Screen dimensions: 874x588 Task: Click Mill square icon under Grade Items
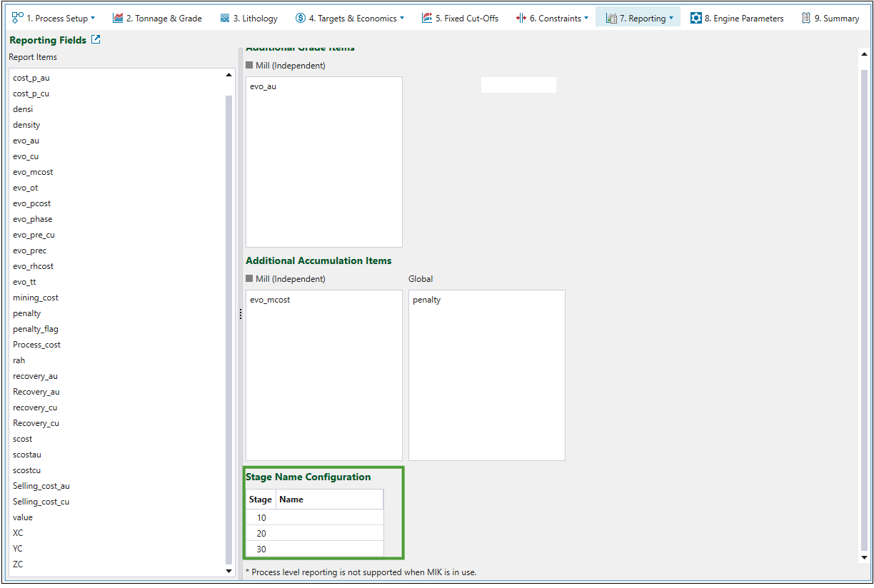click(x=249, y=65)
